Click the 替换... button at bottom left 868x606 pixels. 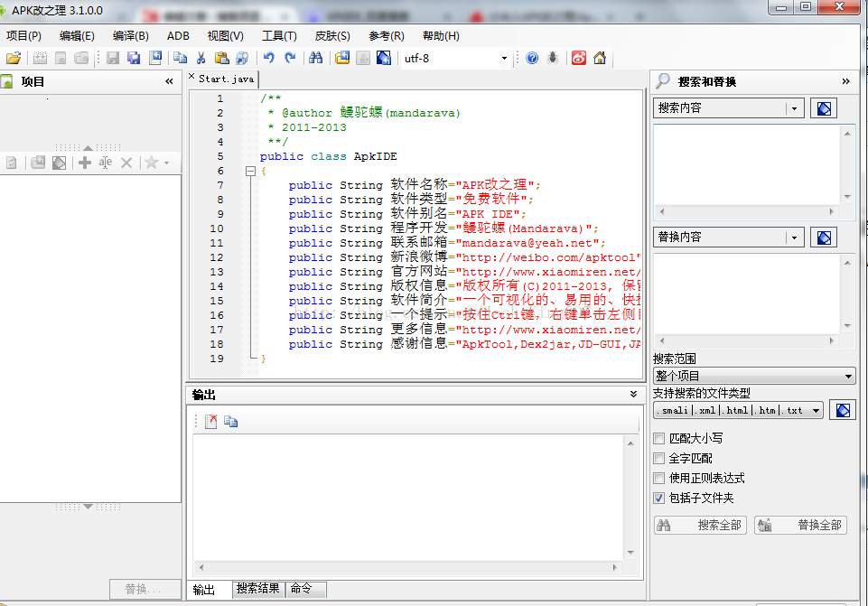tap(145, 589)
